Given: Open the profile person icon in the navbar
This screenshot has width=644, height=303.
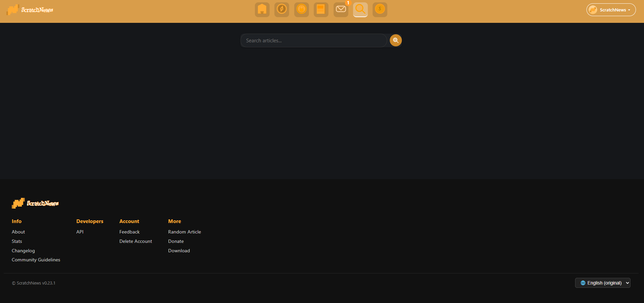Looking at the screenshot, I should coord(302,9).
